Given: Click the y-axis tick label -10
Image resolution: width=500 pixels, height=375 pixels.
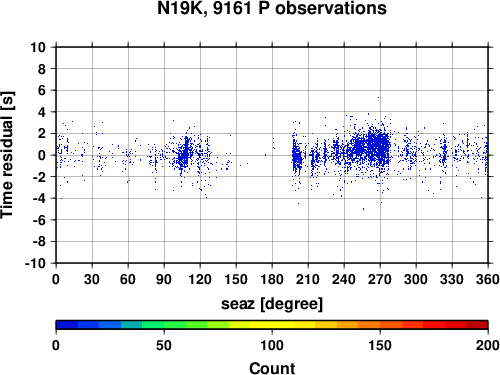Looking at the screenshot, I should (x=35, y=263).
